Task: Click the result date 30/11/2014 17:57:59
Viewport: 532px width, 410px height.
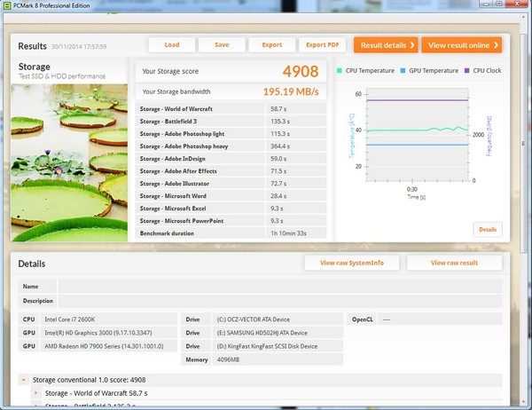Action: pos(79,46)
